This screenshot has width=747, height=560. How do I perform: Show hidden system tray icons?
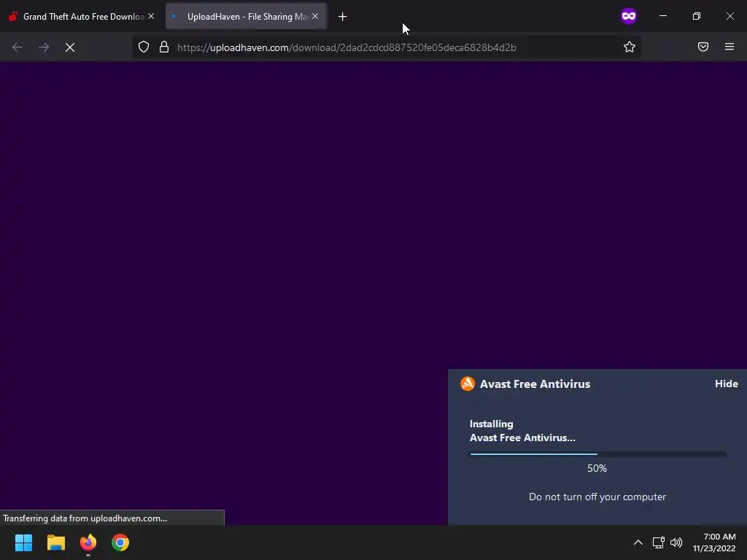(638, 542)
